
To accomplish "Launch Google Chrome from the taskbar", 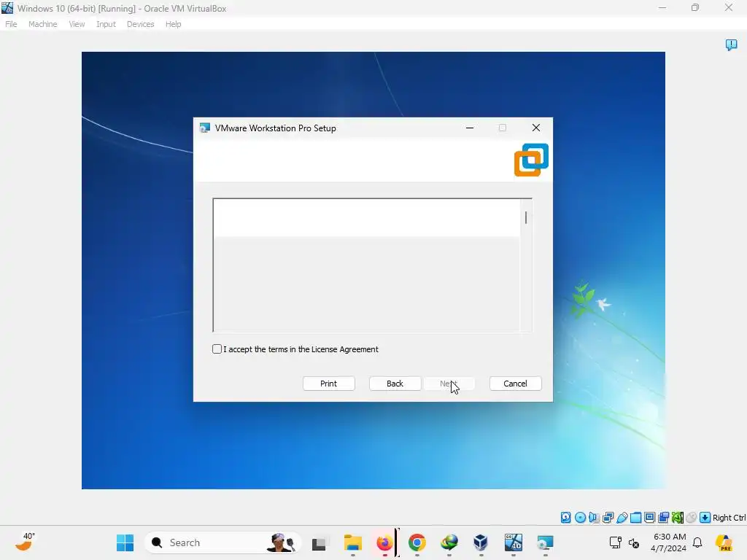I will pyautogui.click(x=417, y=542).
